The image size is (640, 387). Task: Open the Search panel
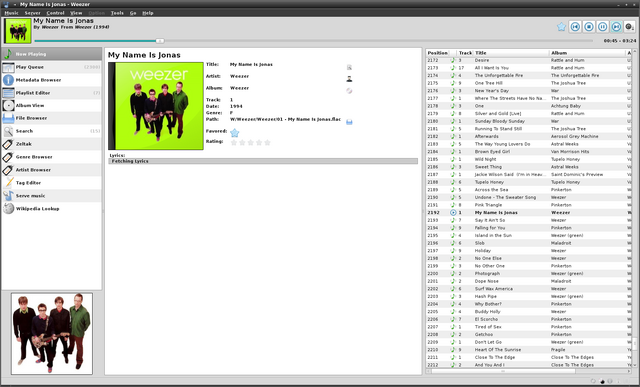tap(51, 131)
